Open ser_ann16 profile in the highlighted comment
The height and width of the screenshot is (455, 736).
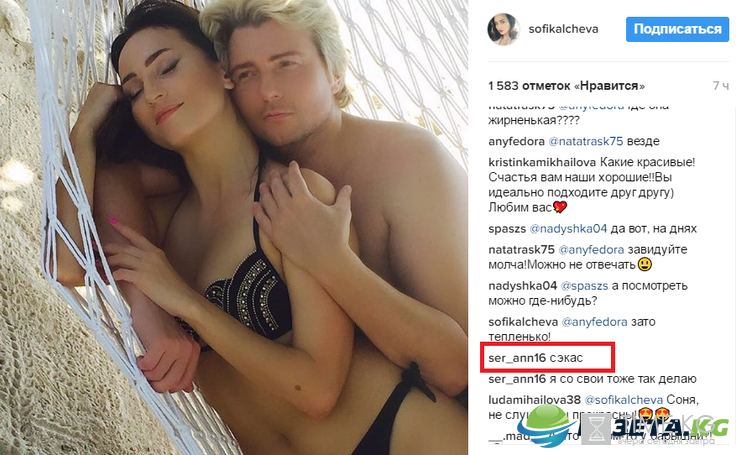517,358
